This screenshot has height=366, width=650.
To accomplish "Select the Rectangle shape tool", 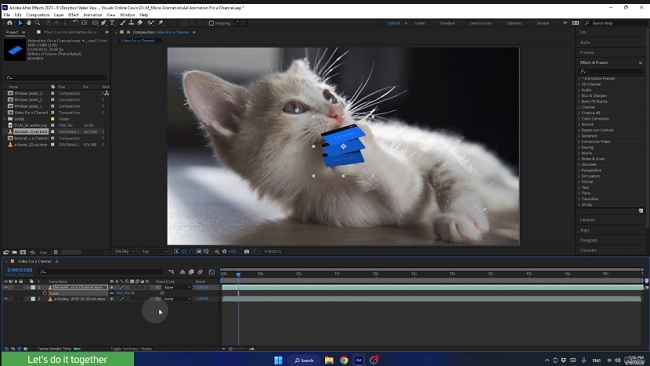I will click(95, 23).
